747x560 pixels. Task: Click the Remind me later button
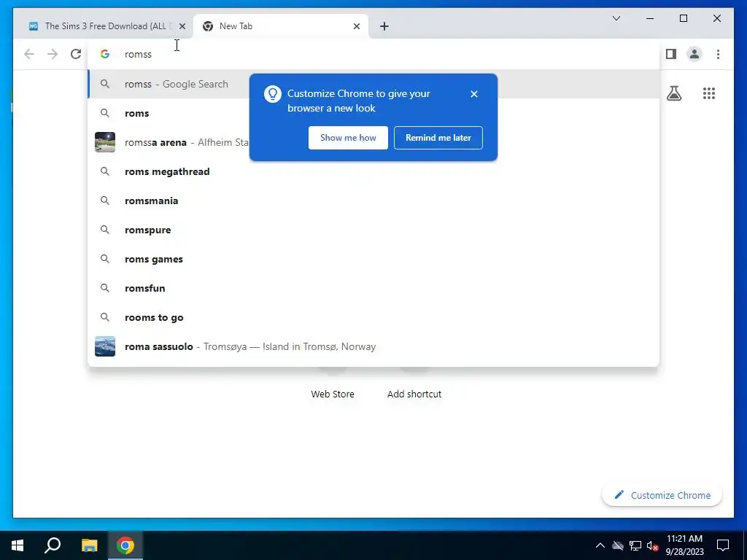click(438, 138)
